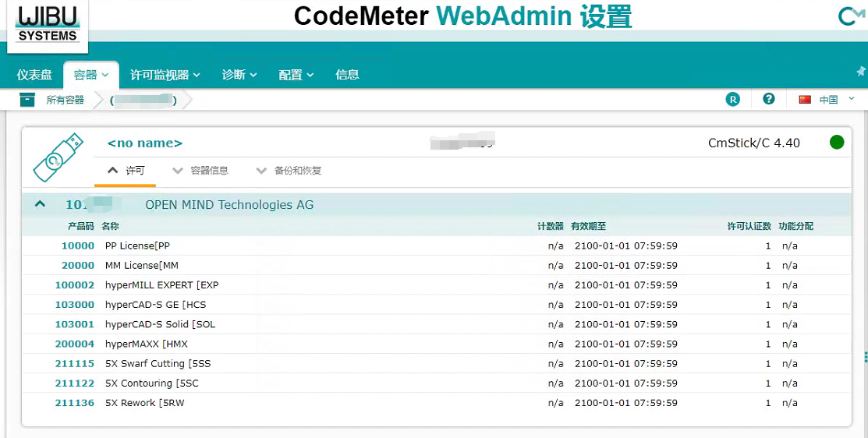Select hyperMAXX [HMX name

click(x=146, y=344)
